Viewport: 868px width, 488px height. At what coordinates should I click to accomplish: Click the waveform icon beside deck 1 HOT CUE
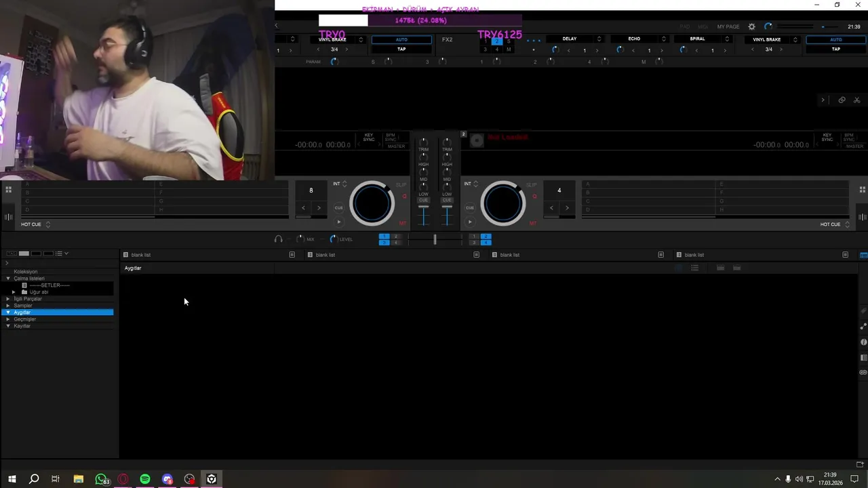[x=8, y=217]
